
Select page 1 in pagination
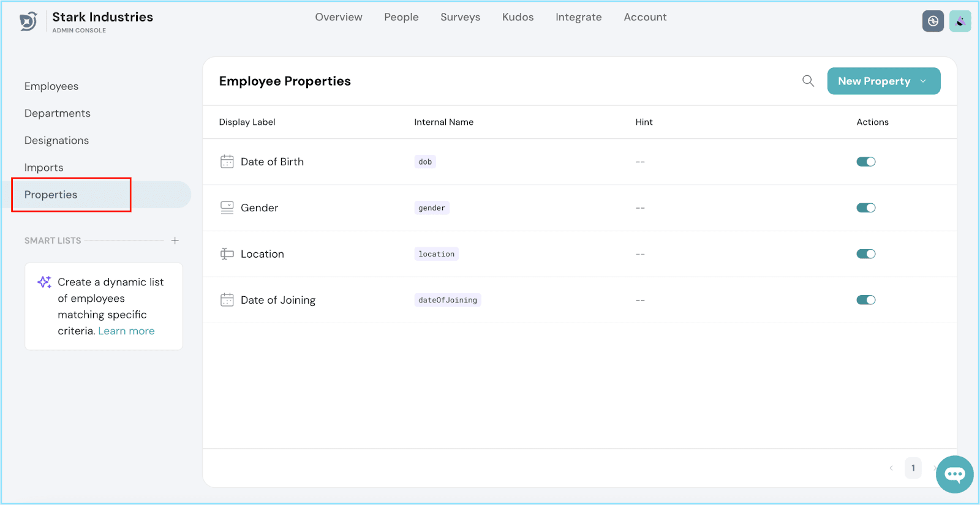(913, 468)
